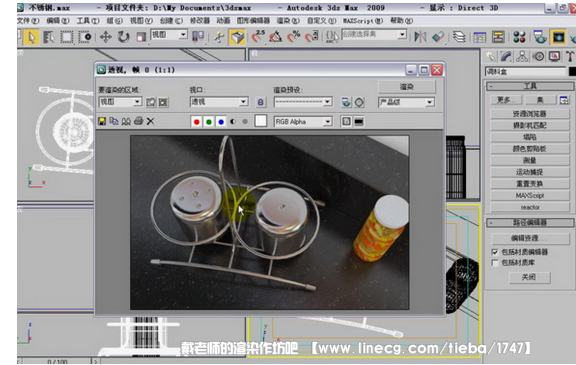Open the 渲染 menu
This screenshot has height=365, width=576.
[x=288, y=21]
